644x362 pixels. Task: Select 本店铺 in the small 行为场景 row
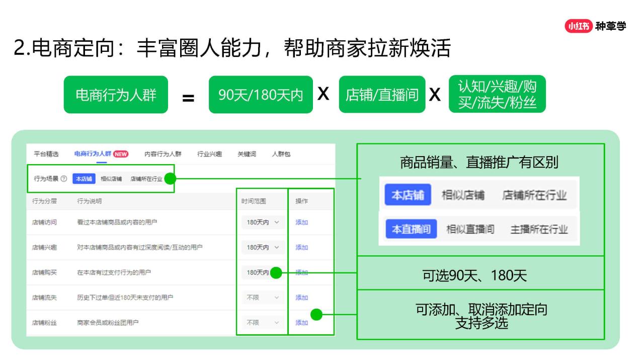click(x=84, y=179)
